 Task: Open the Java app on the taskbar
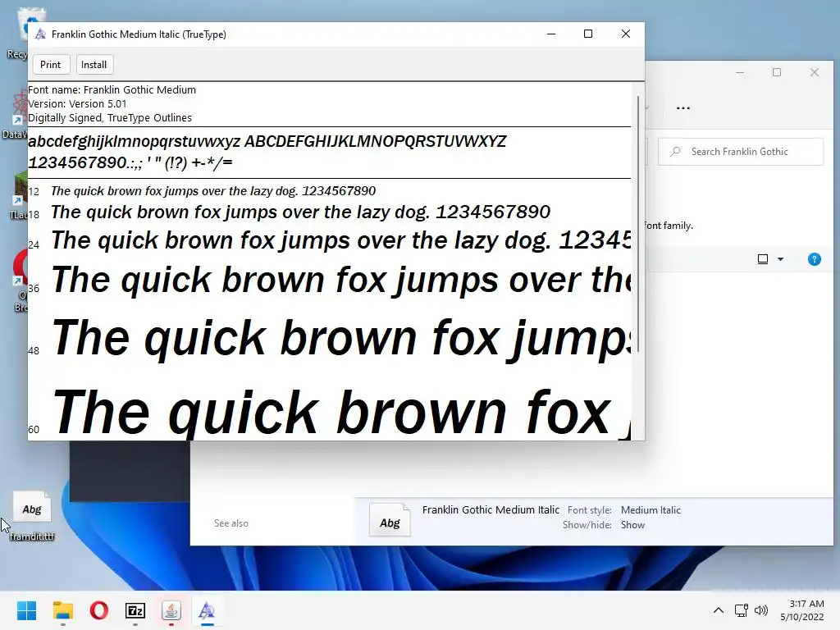(x=171, y=610)
